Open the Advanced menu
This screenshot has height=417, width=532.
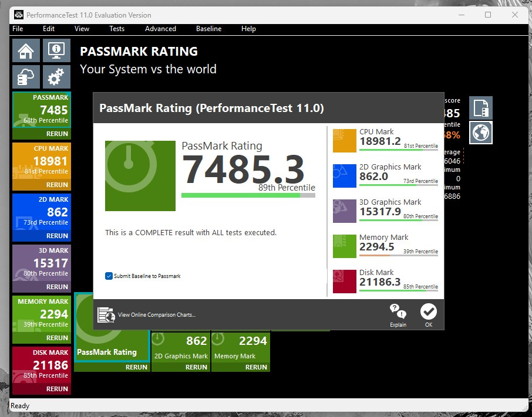pos(160,29)
